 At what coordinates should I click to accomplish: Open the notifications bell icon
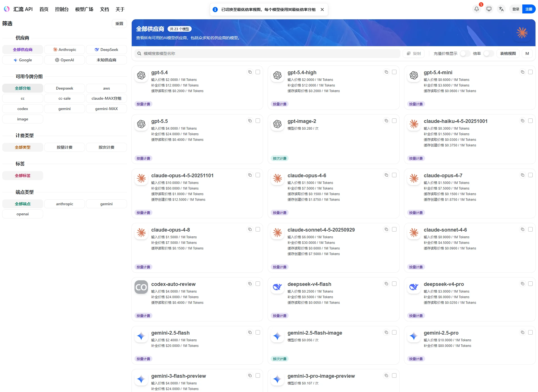(477, 9)
